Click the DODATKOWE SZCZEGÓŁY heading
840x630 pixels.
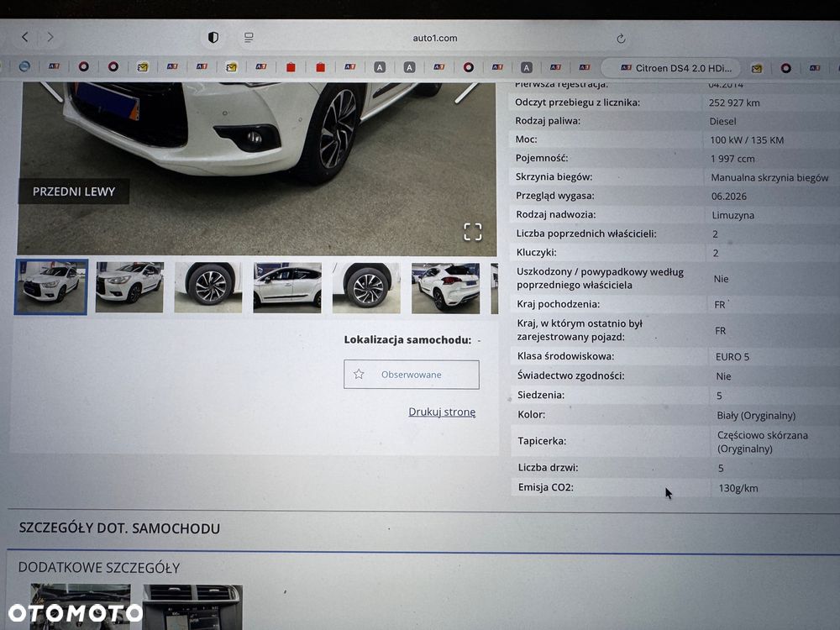[99, 567]
